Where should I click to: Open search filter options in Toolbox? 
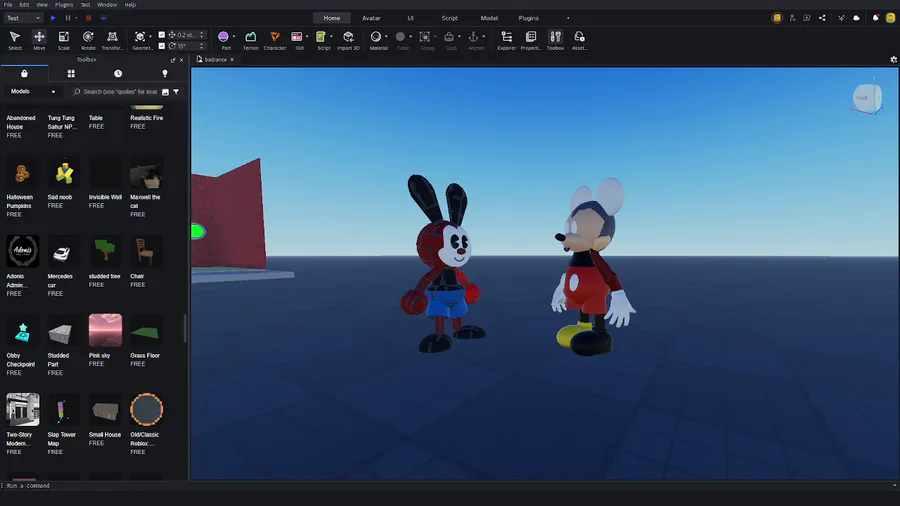[176, 92]
